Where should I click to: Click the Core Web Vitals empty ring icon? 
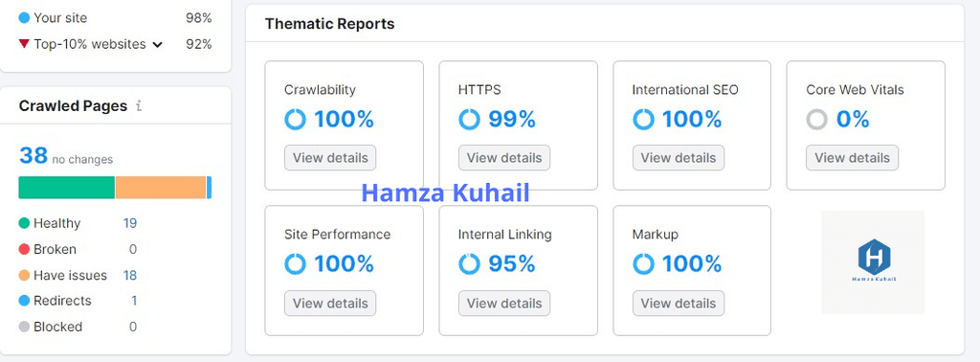[817, 119]
